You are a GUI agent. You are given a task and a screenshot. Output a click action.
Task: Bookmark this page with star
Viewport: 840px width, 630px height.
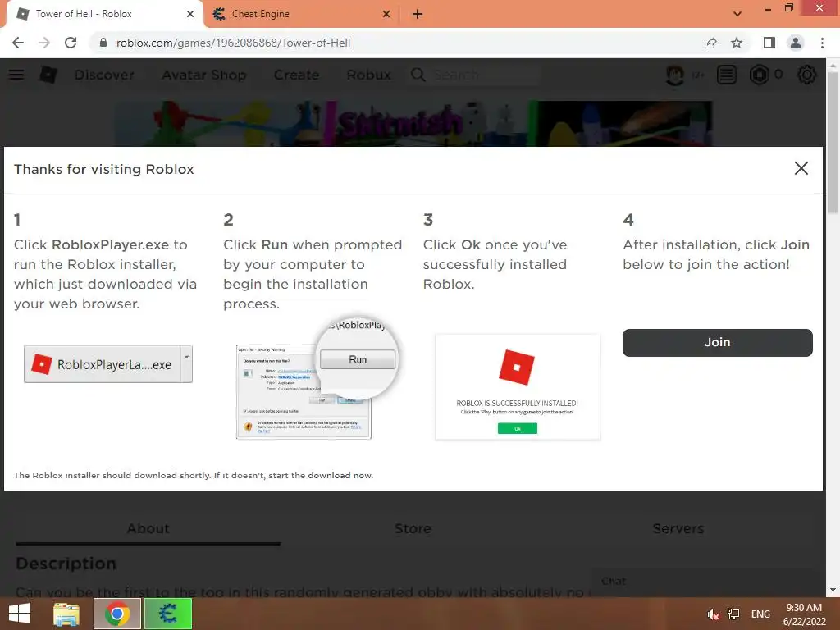[x=737, y=43]
